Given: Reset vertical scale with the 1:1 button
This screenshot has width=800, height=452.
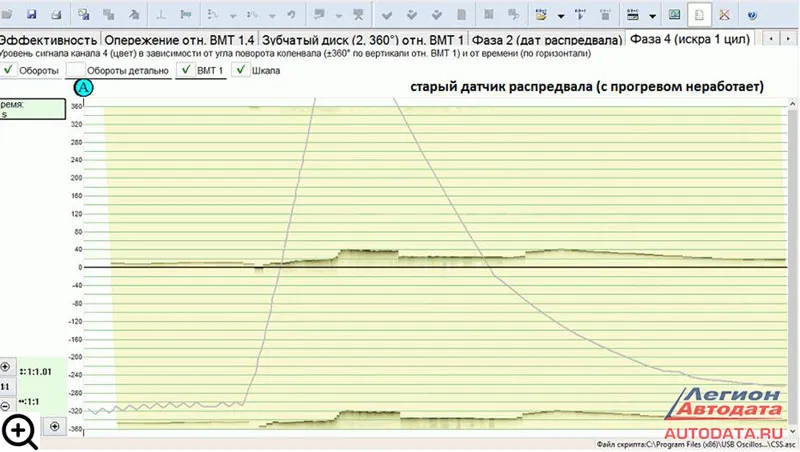Looking at the screenshot, I should (7, 386).
